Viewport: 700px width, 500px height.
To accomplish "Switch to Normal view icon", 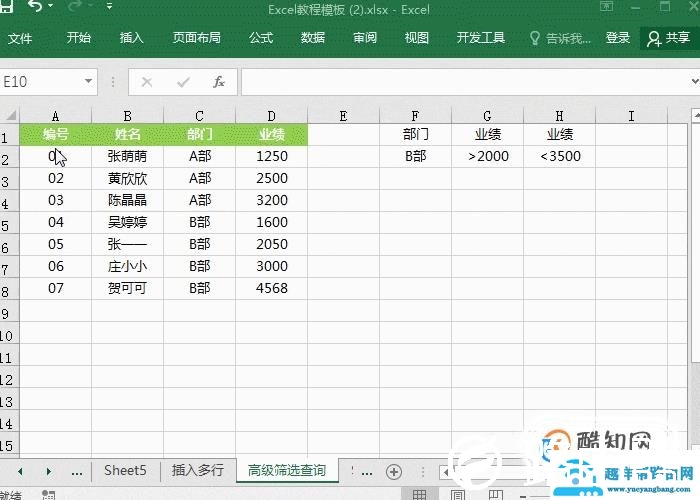I will point(419,494).
